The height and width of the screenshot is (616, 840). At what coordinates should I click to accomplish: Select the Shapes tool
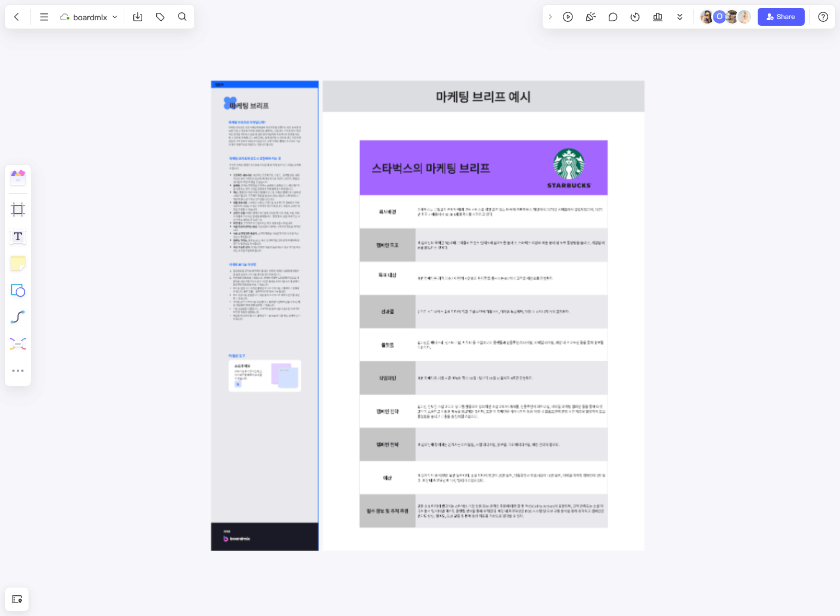click(18, 290)
